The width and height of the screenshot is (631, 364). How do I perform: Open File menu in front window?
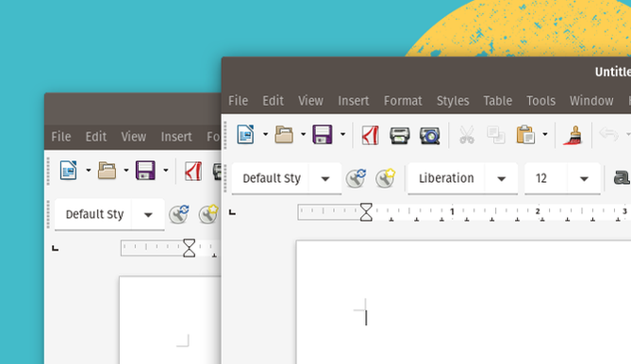click(x=239, y=101)
